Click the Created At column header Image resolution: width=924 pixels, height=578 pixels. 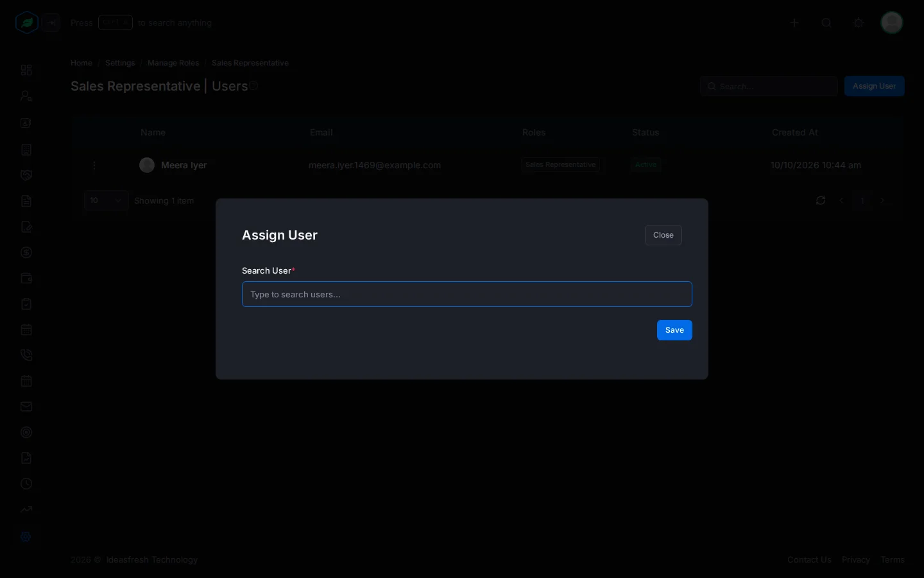[795, 132]
